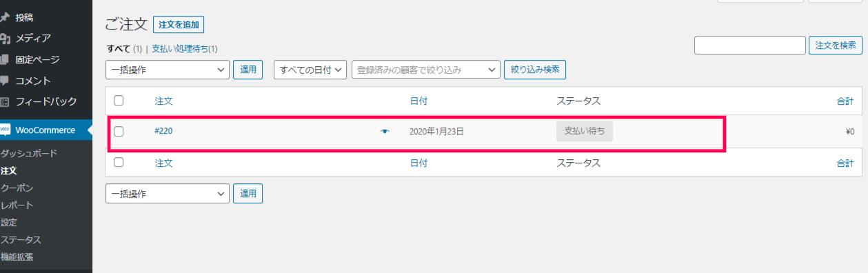Toggle the select-all checkbox in table header
This screenshot has height=273, width=868.
(119, 101)
